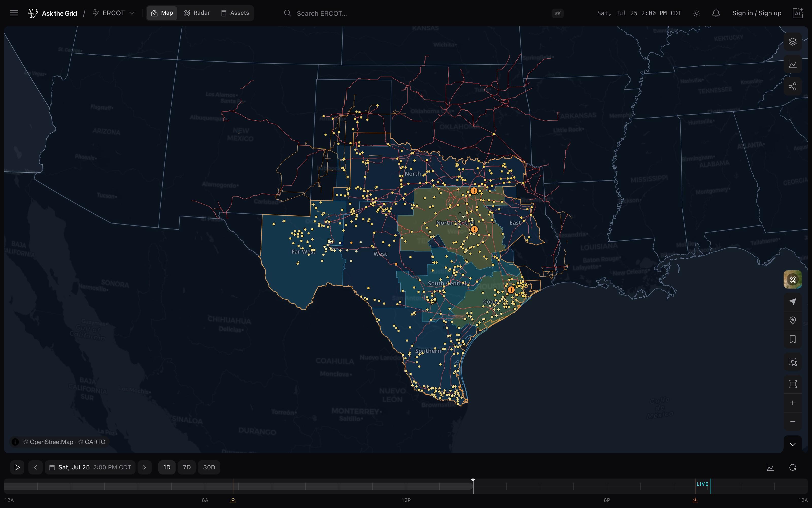Click the refresh/sync icon
The width and height of the screenshot is (812, 508).
792,467
